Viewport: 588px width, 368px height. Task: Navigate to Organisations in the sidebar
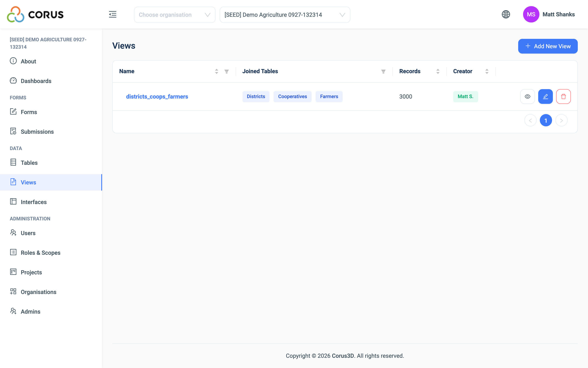(x=51, y=292)
